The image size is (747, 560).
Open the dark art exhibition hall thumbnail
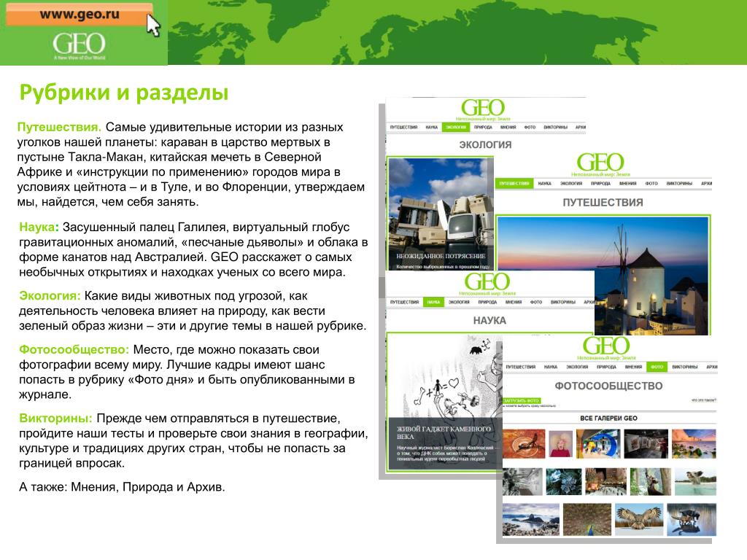click(646, 443)
